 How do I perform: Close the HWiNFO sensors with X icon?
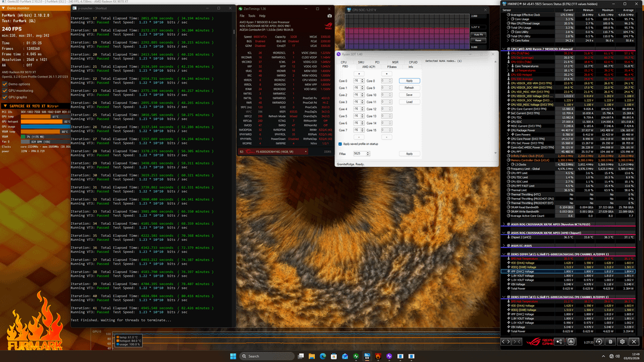point(634,342)
